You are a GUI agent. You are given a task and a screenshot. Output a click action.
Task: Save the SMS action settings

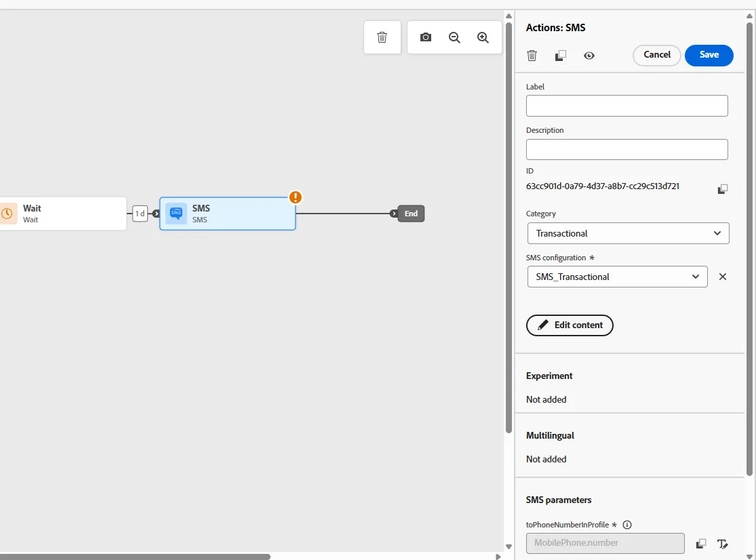click(x=709, y=55)
